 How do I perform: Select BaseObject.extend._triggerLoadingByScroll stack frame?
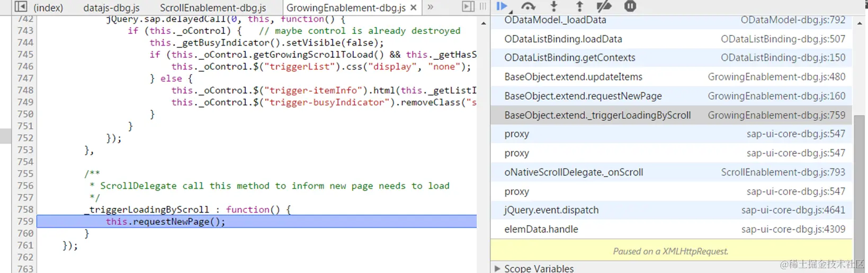pos(671,115)
